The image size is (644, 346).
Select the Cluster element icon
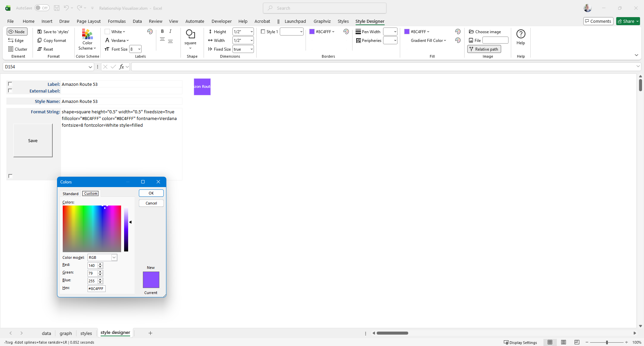11,49
